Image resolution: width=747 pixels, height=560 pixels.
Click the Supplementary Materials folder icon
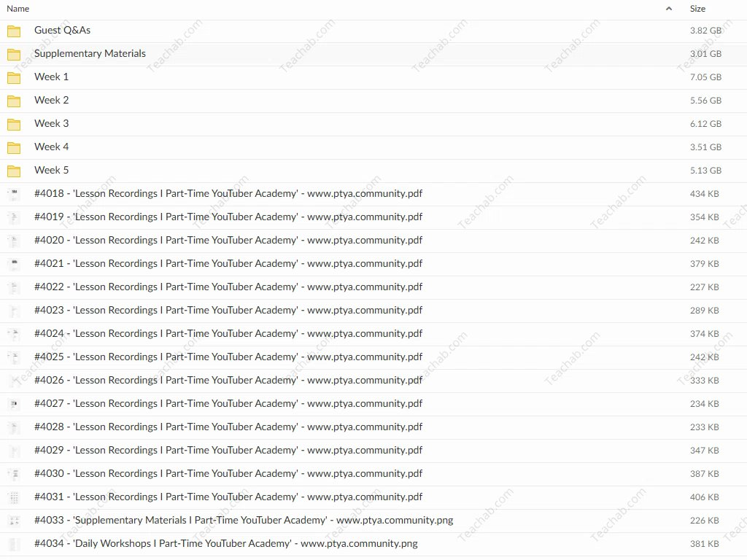(x=14, y=55)
